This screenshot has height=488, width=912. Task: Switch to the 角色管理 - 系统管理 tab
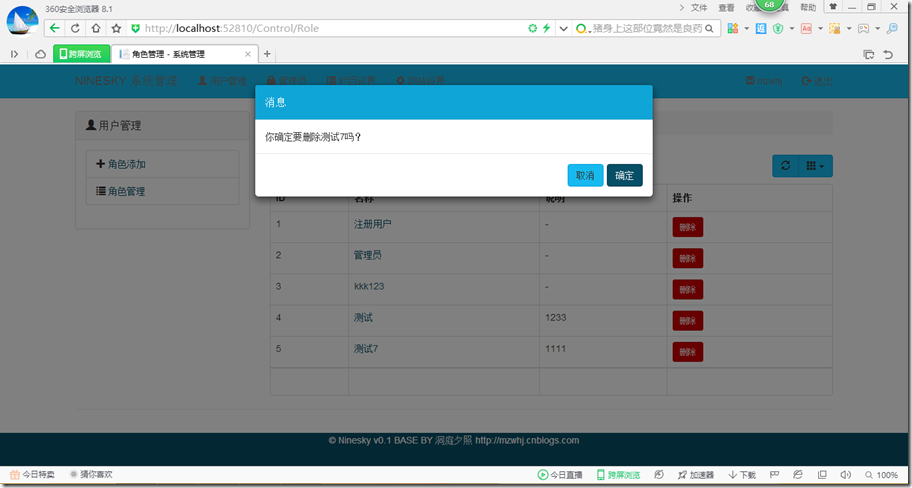[x=178, y=54]
